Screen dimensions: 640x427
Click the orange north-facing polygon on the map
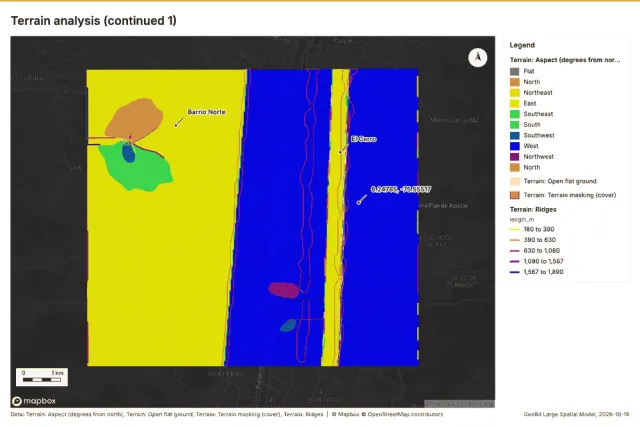135,118
